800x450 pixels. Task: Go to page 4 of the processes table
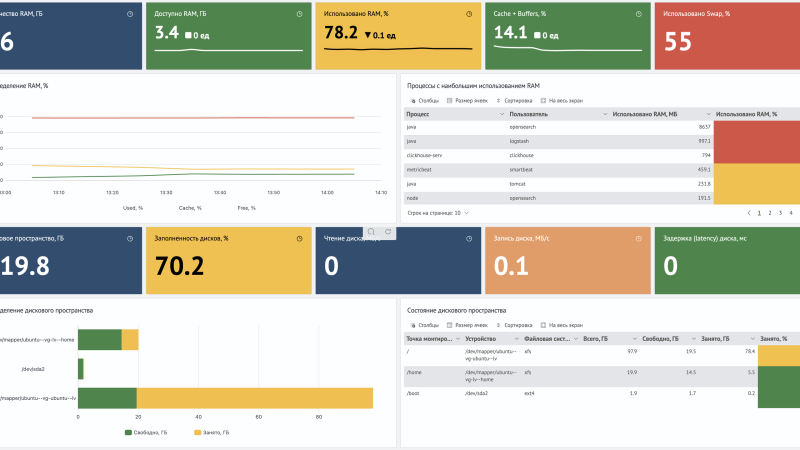click(791, 213)
